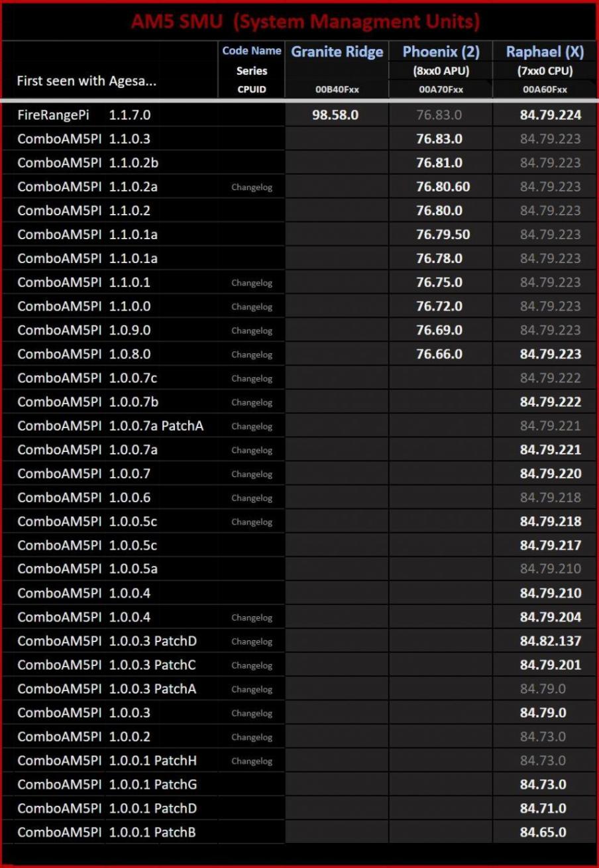Open the Changelog link for ComboAM5PI 1.1.0.2a

252,188
